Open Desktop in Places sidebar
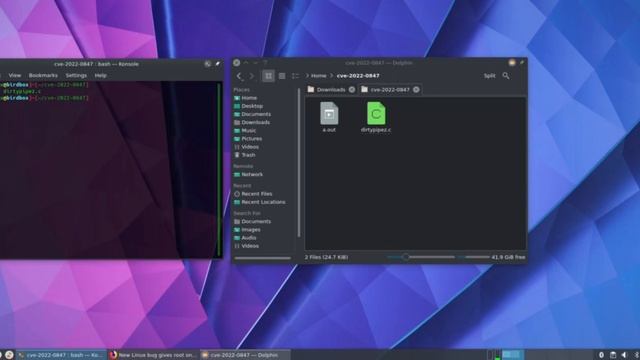 [x=252, y=106]
